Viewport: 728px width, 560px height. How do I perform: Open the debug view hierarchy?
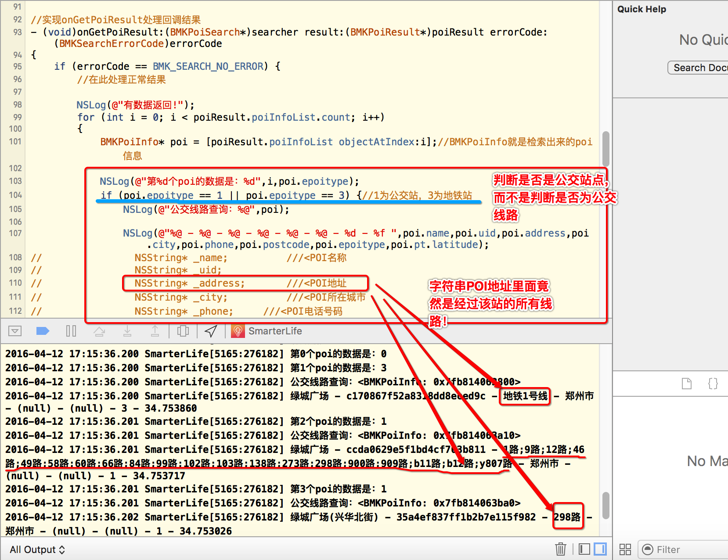tap(183, 331)
